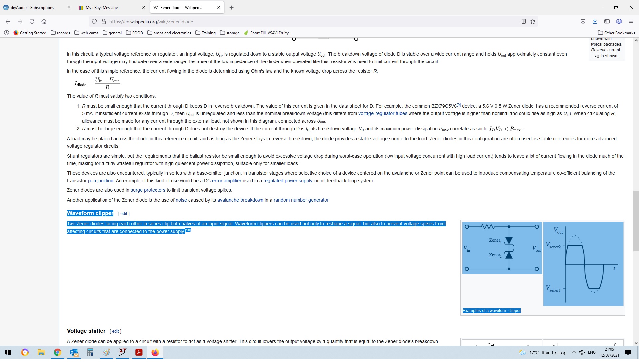The height and width of the screenshot is (364, 639).
Task: Edit the Voltage shifter section
Action: click(115, 331)
